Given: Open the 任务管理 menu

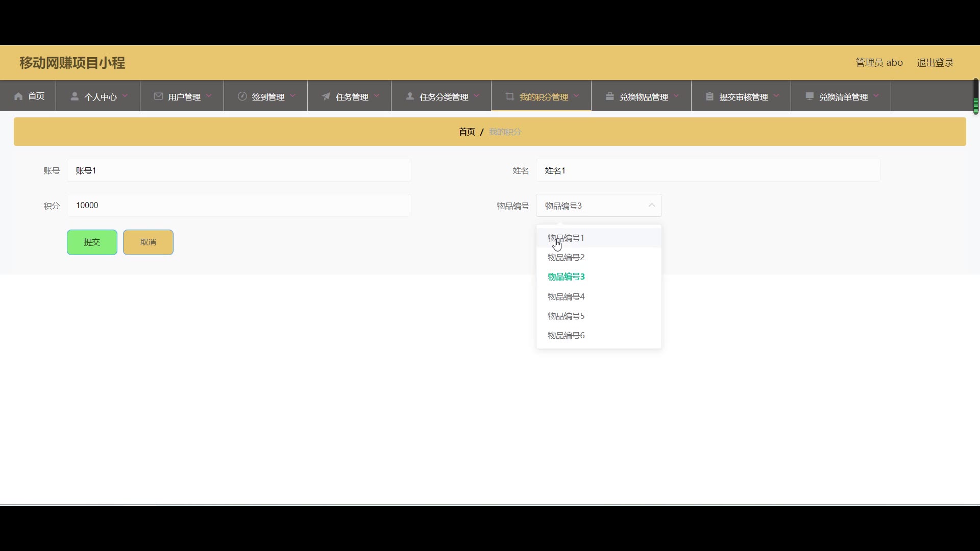Looking at the screenshot, I should pos(349,96).
